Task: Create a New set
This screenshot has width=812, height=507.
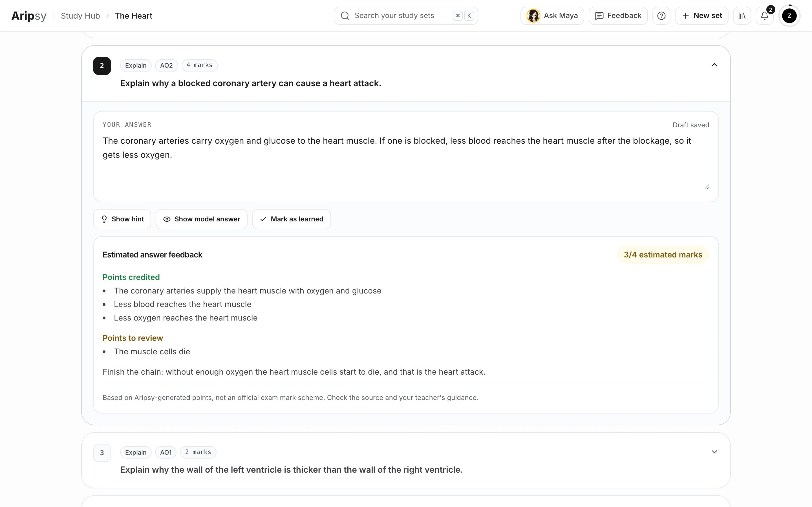Action: (701, 16)
